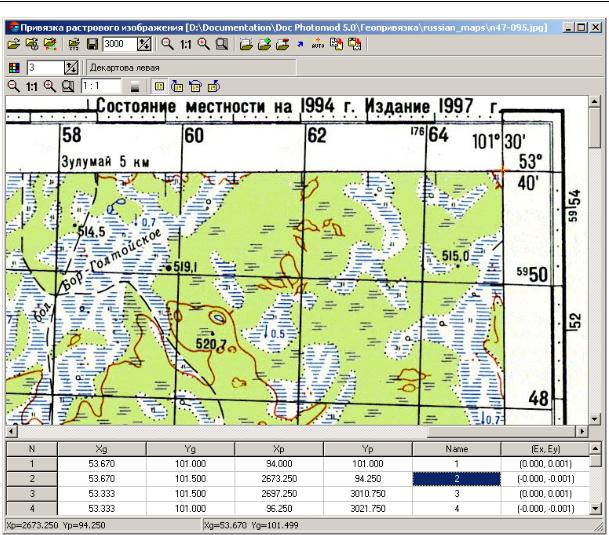Click the Yp column header

coord(368,449)
